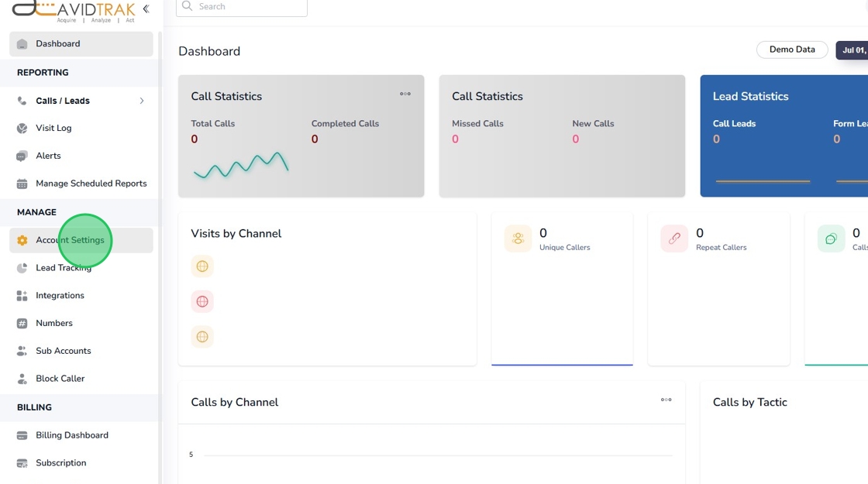The width and height of the screenshot is (868, 484).
Task: Click the Lead Statistics heading
Action: 751,96
